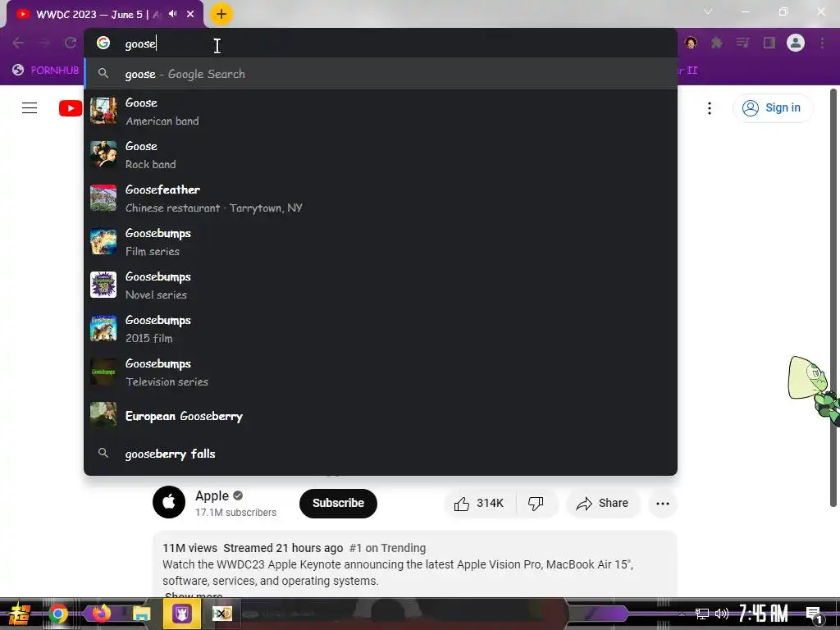The width and height of the screenshot is (840, 630).
Task: Like the video with 314K likes
Action: coord(479,503)
